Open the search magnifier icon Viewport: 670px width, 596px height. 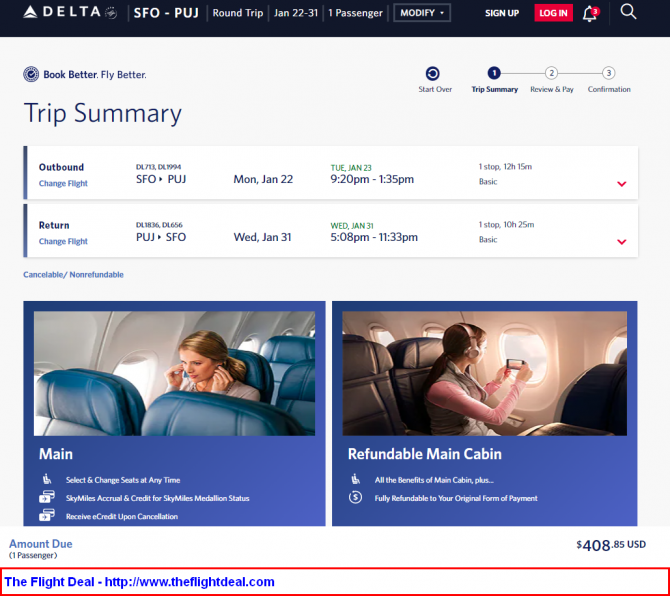tap(628, 12)
